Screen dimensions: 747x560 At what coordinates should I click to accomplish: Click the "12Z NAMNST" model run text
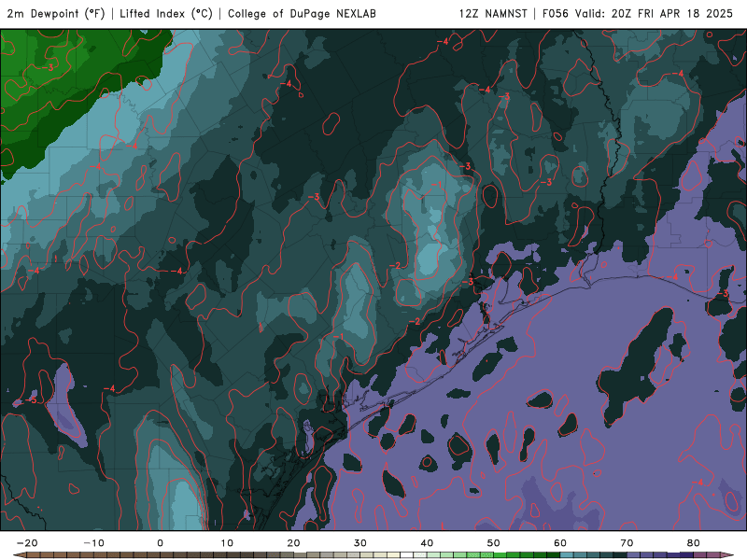(x=493, y=14)
